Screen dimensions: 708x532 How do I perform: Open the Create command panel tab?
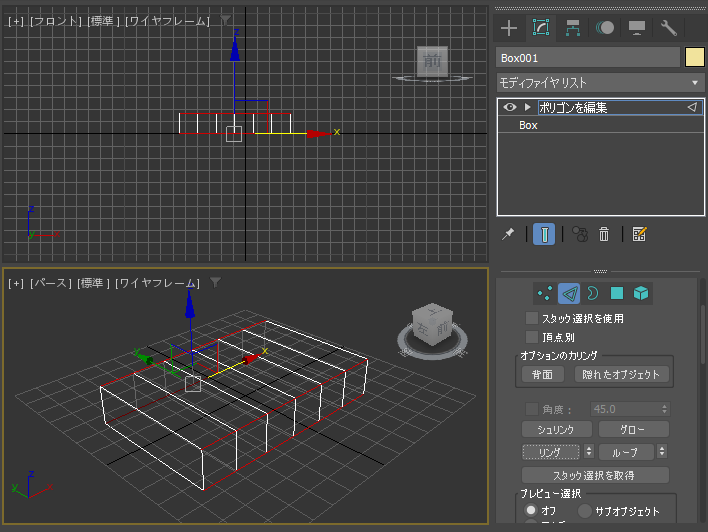tap(509, 28)
